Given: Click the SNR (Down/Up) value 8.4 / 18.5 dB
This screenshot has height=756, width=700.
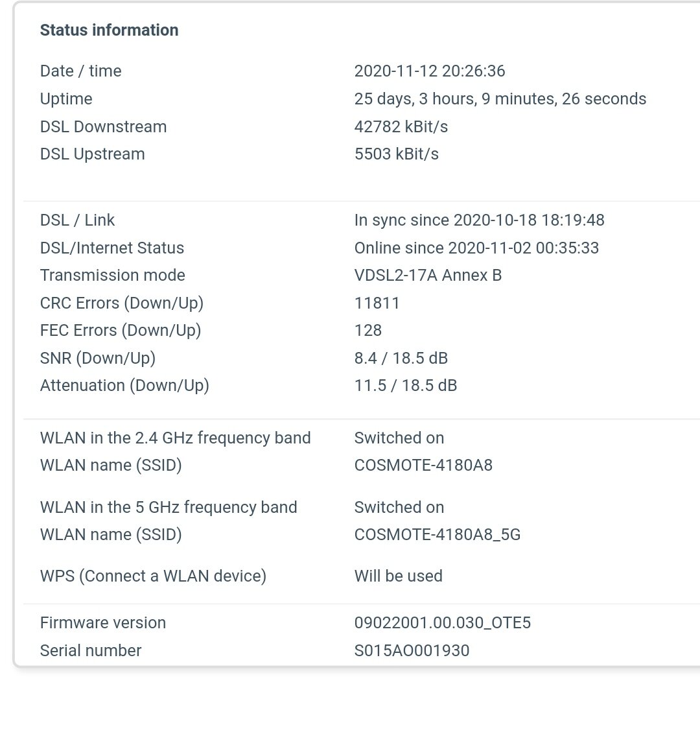Looking at the screenshot, I should (401, 359).
